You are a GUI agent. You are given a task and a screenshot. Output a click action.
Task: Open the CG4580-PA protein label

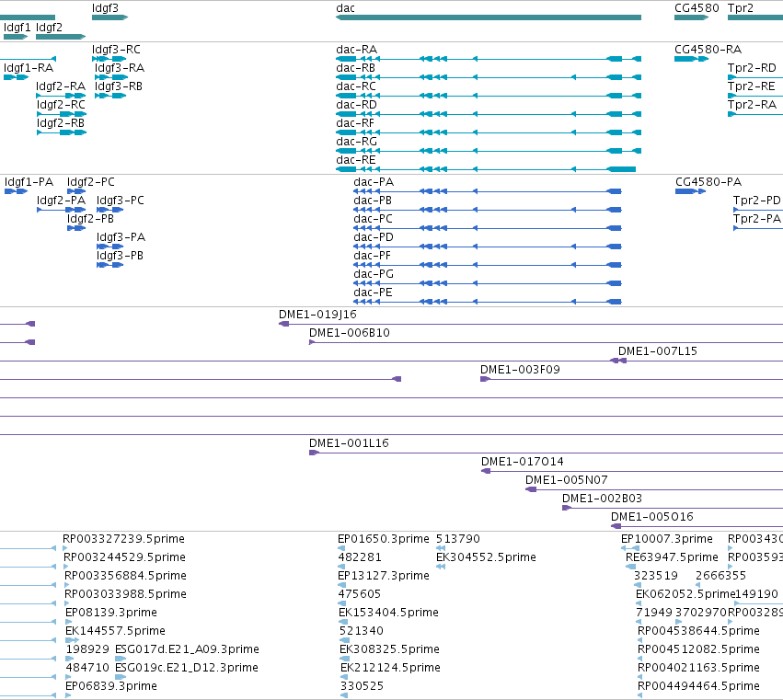(708, 182)
